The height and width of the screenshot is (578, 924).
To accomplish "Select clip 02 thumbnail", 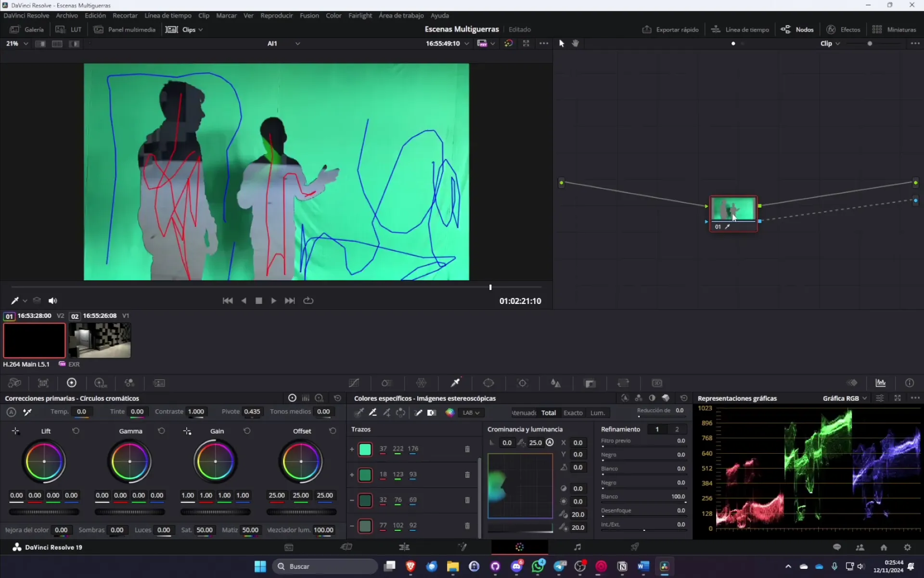I will [100, 341].
